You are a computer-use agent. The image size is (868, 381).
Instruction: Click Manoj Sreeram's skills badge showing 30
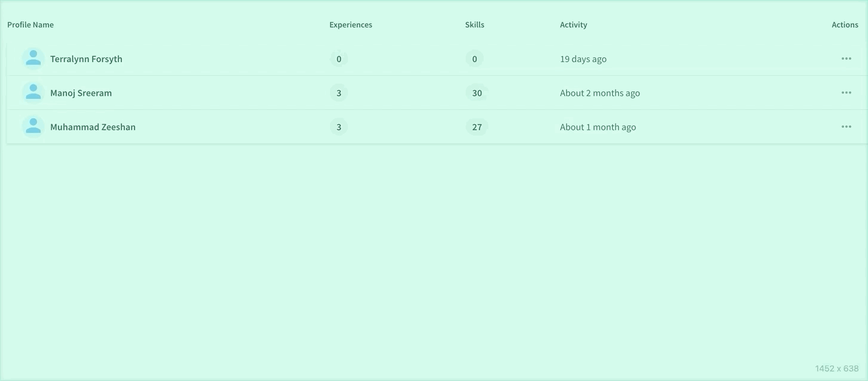point(477,93)
